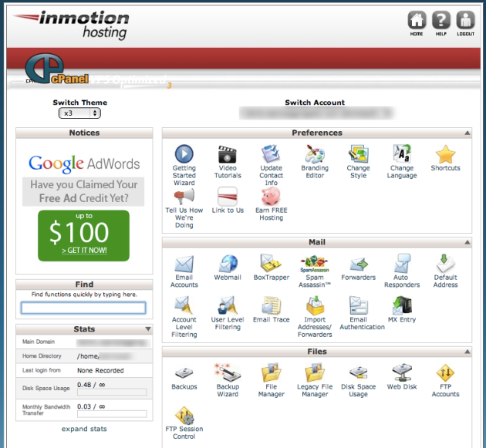This screenshot has height=448, width=486.
Task: Collapse the Preferences section
Action: [467, 133]
